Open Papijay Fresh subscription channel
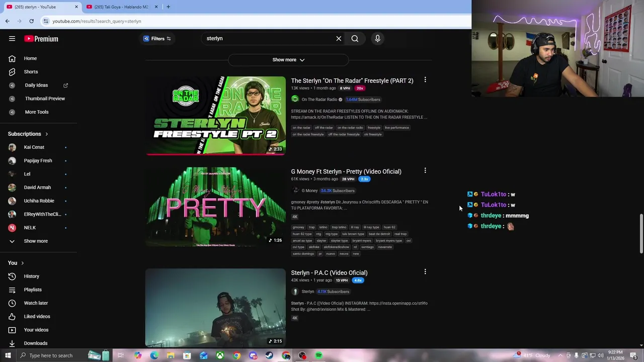 [x=38, y=160]
